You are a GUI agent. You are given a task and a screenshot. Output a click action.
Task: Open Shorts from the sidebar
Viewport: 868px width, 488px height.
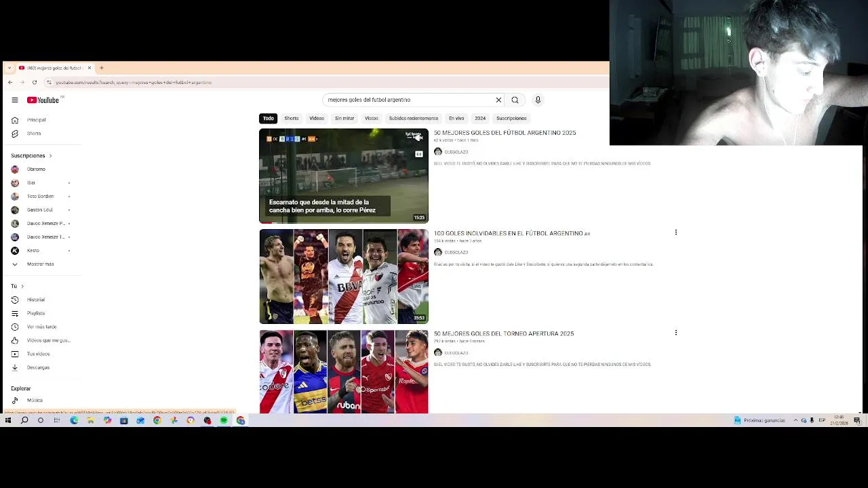[34, 134]
